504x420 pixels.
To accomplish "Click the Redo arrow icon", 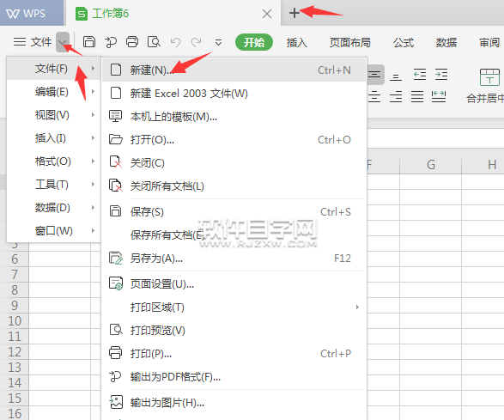I will pyautogui.click(x=196, y=42).
